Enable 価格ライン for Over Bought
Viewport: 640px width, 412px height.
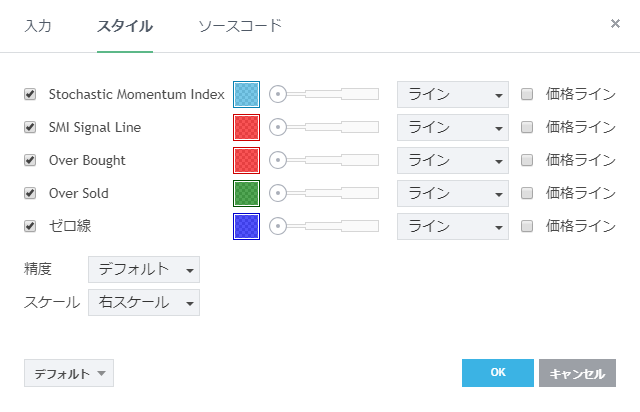tap(527, 160)
